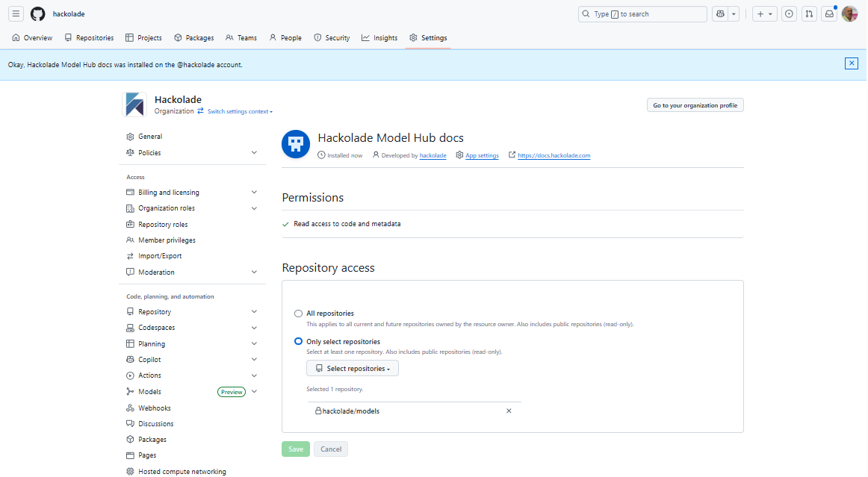Save the repository access changes

pyautogui.click(x=295, y=449)
